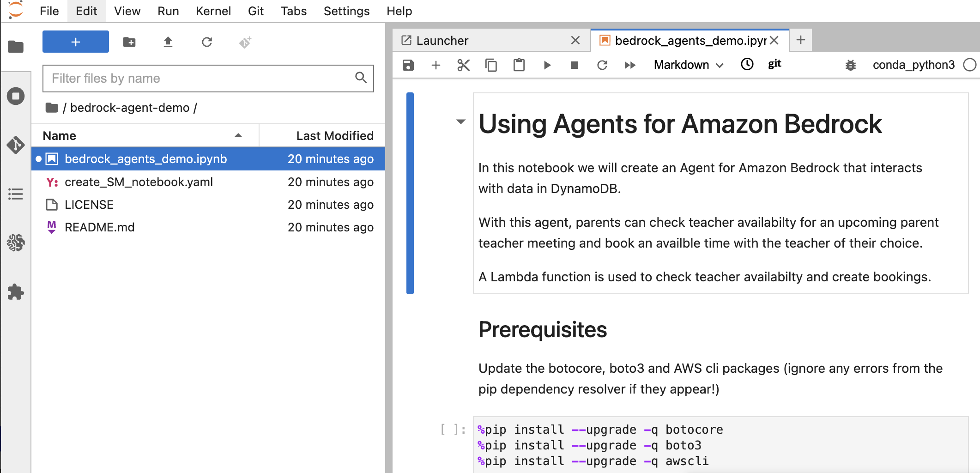Run the selected cell
This screenshot has height=473, width=980.
point(547,65)
